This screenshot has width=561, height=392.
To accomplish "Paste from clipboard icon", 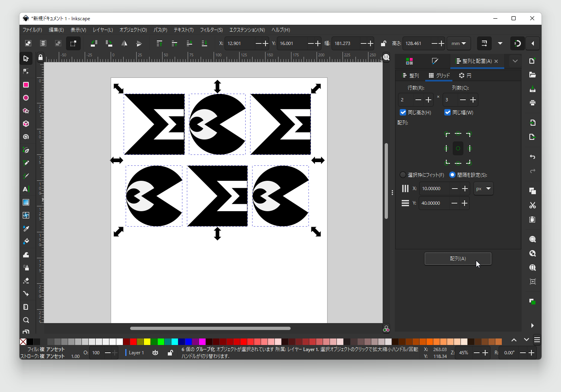I will tap(533, 219).
